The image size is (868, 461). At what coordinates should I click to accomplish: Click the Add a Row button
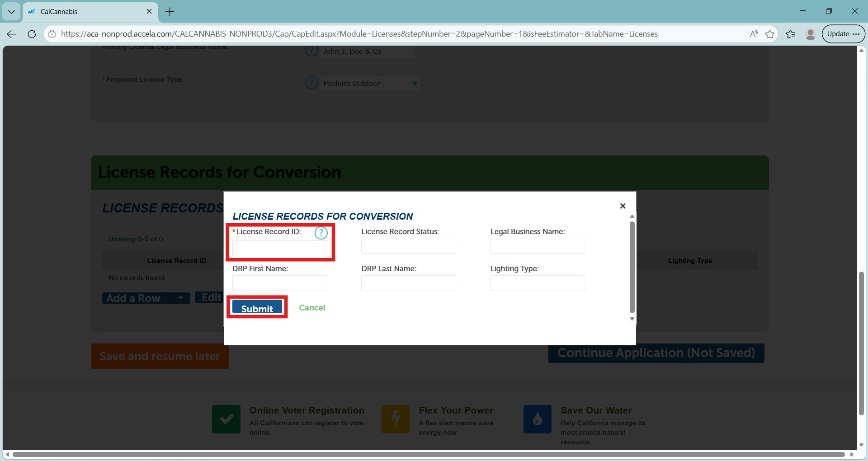pos(133,298)
